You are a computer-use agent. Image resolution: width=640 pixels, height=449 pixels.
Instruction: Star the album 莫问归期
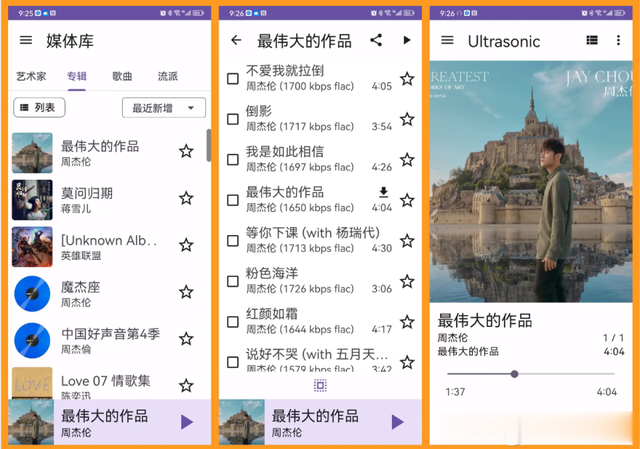click(x=186, y=198)
